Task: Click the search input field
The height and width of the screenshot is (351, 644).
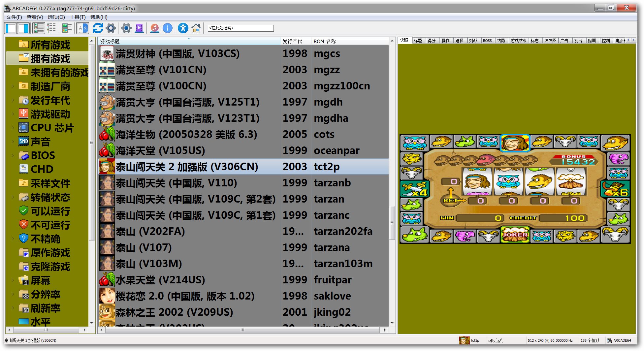Action: pyautogui.click(x=241, y=28)
